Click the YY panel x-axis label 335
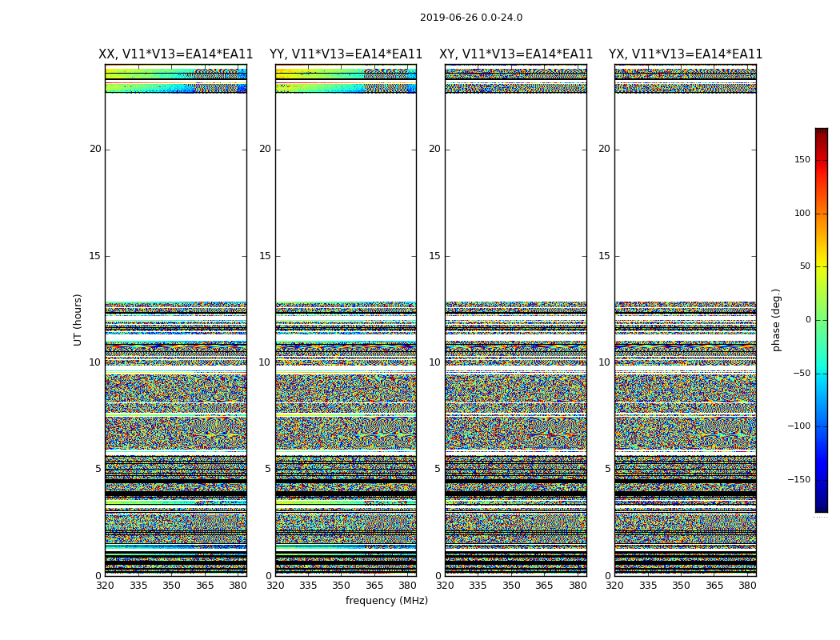 (308, 586)
